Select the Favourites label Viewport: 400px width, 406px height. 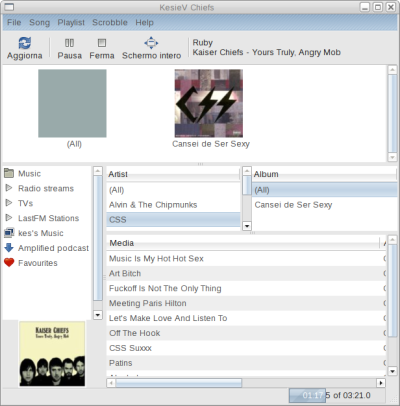[x=38, y=263]
